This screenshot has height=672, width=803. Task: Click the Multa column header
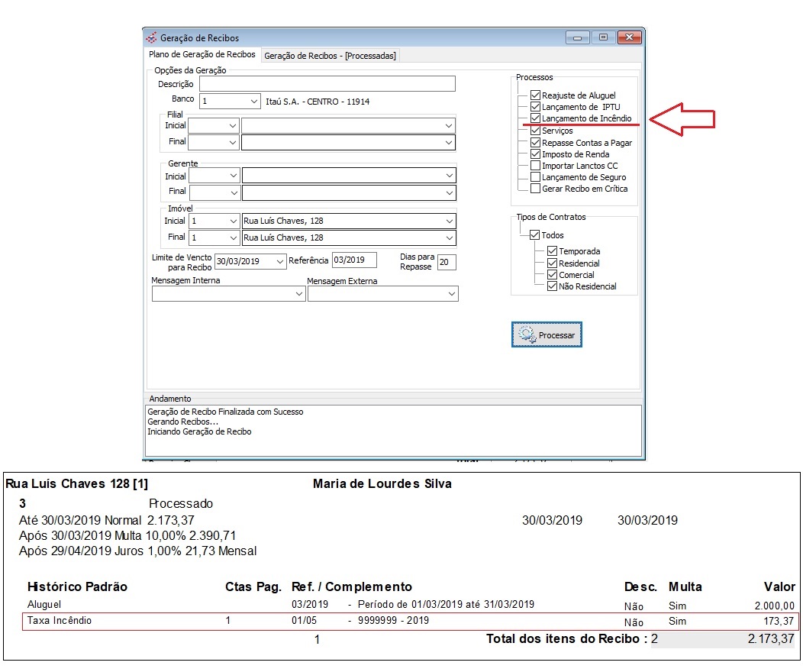tap(685, 587)
